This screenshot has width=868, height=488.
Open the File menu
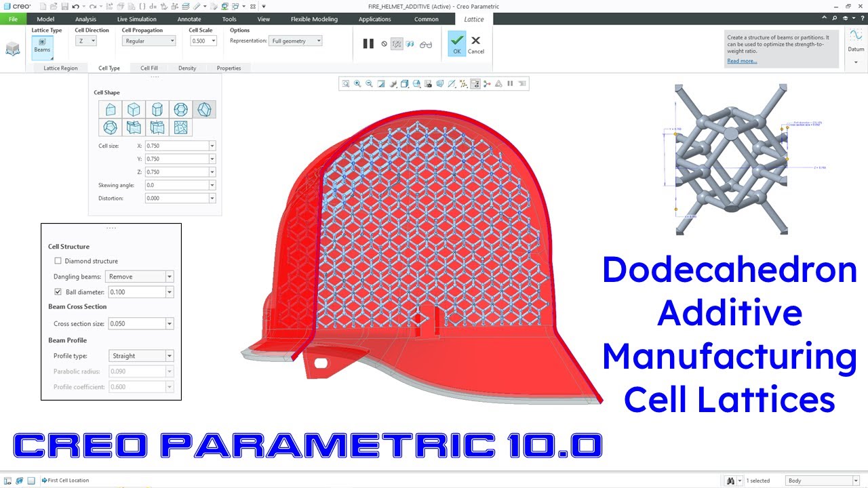tap(13, 19)
